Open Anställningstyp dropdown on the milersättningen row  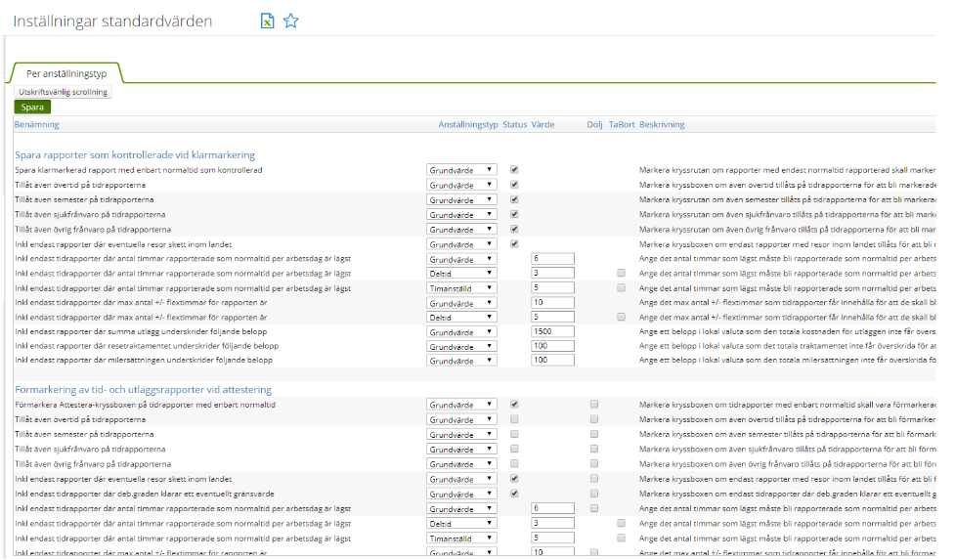coord(462,361)
